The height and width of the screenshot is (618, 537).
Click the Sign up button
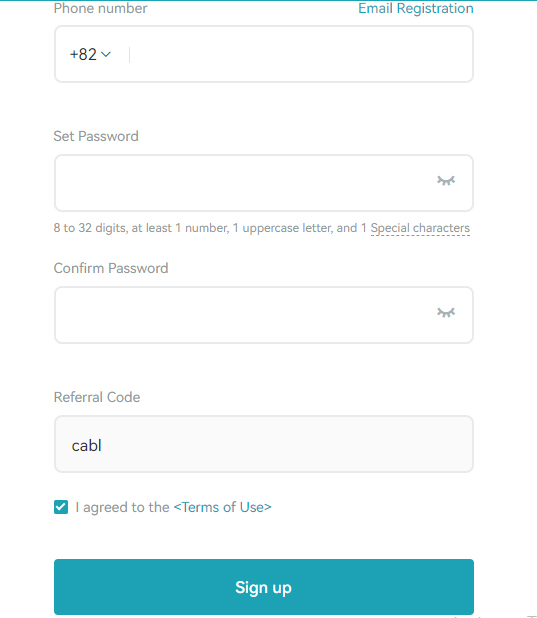[x=264, y=587]
